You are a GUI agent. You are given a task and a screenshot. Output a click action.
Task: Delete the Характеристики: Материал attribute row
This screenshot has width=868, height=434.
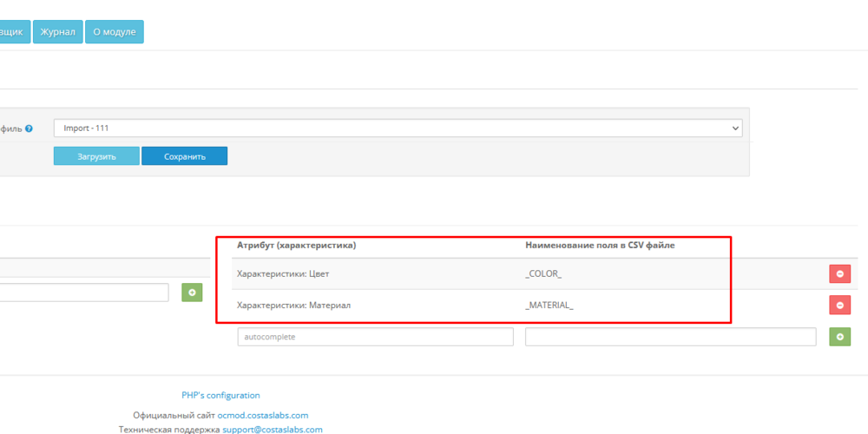pos(839,305)
